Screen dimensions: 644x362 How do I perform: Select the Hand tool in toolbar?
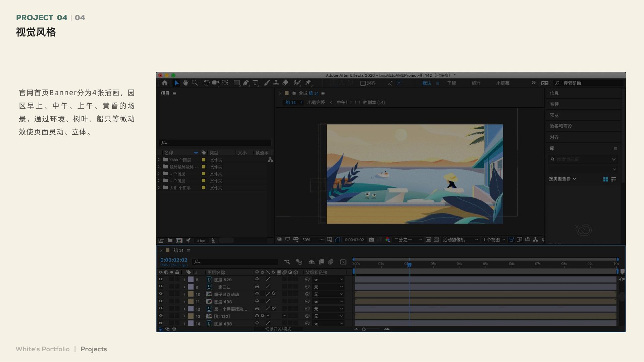[185, 83]
